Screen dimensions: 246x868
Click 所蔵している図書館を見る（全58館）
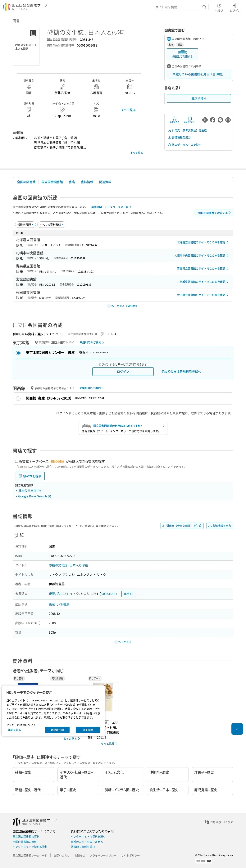pyautogui.click(x=199, y=74)
